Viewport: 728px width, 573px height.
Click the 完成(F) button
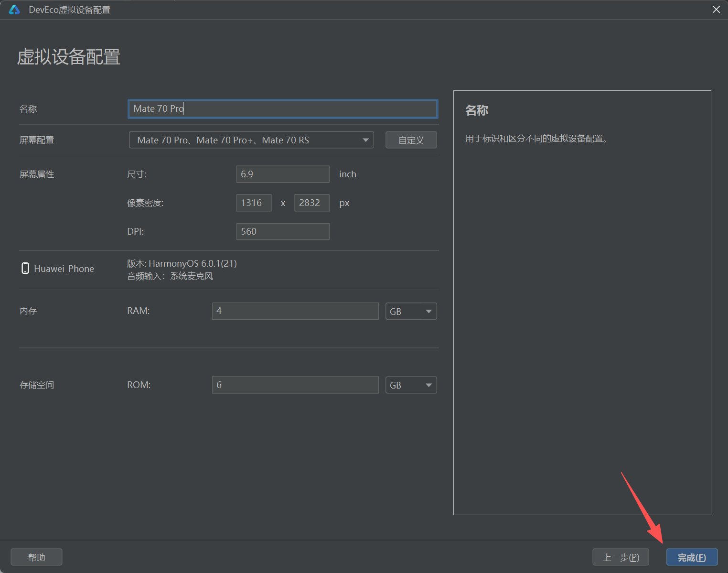click(x=692, y=557)
